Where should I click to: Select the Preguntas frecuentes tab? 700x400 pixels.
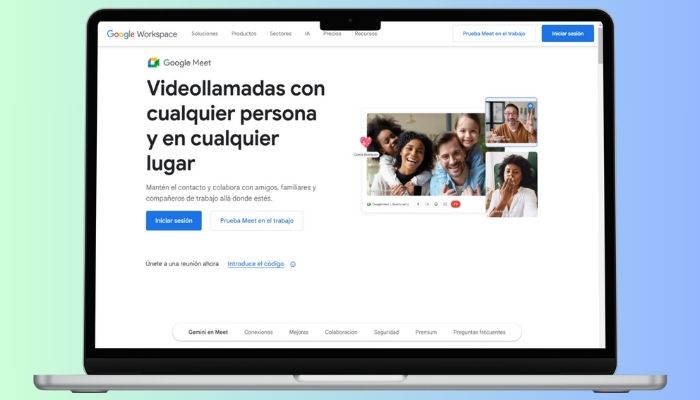tap(479, 332)
